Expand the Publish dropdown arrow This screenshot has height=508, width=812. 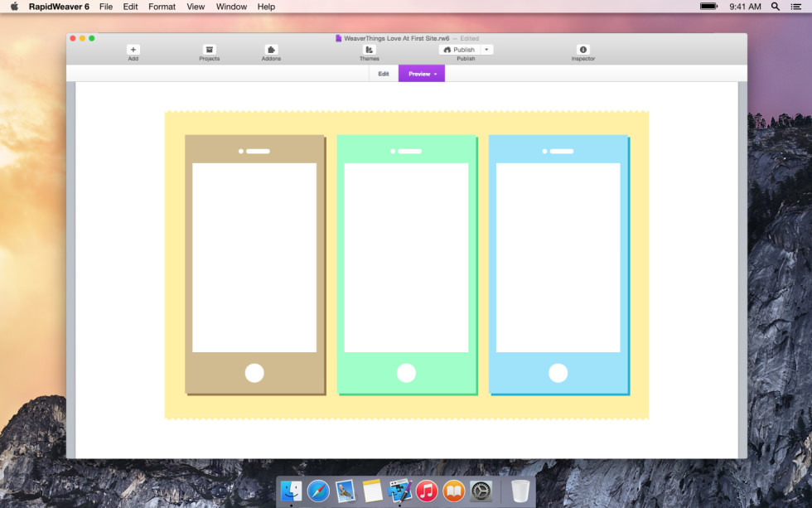pos(487,50)
